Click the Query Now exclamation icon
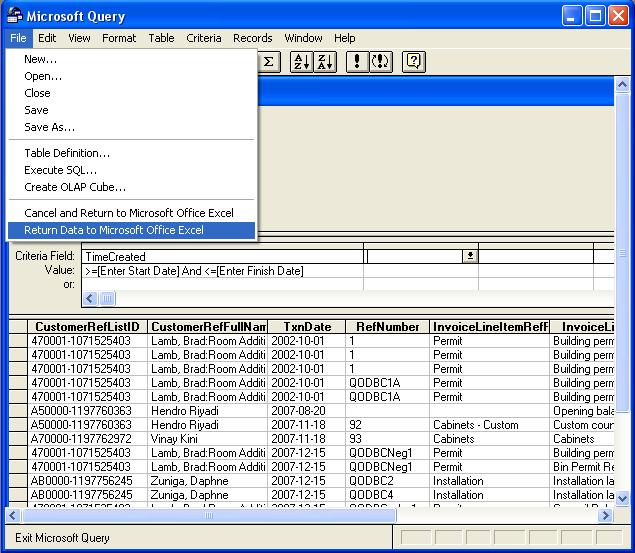Image resolution: width=635 pixels, height=553 pixels. (x=357, y=62)
